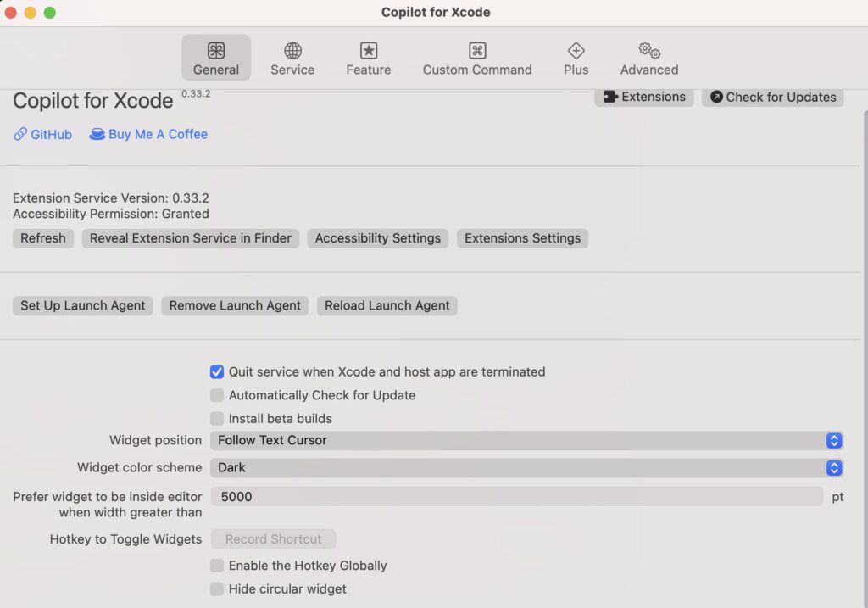868x608 pixels.
Task: Click the Check for Updates arrow icon
Action: (717, 97)
